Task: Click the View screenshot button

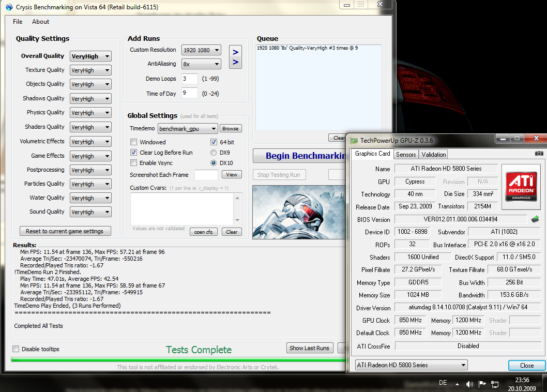Action: coord(232,174)
